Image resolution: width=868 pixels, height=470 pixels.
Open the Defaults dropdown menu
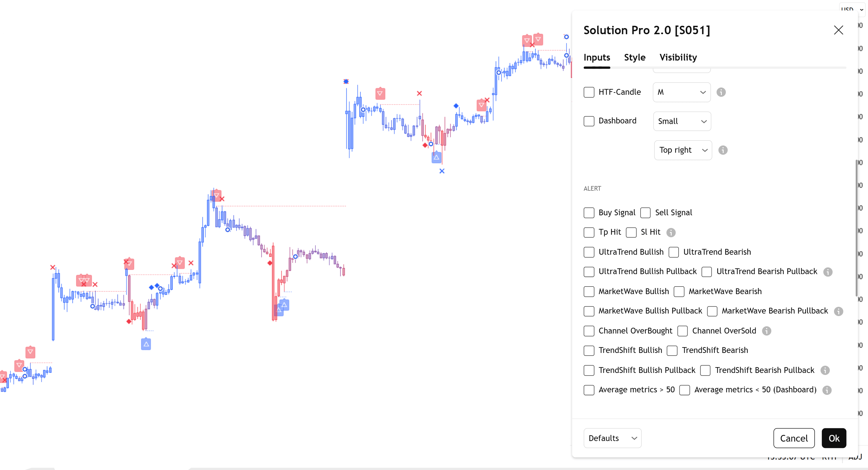coord(612,438)
